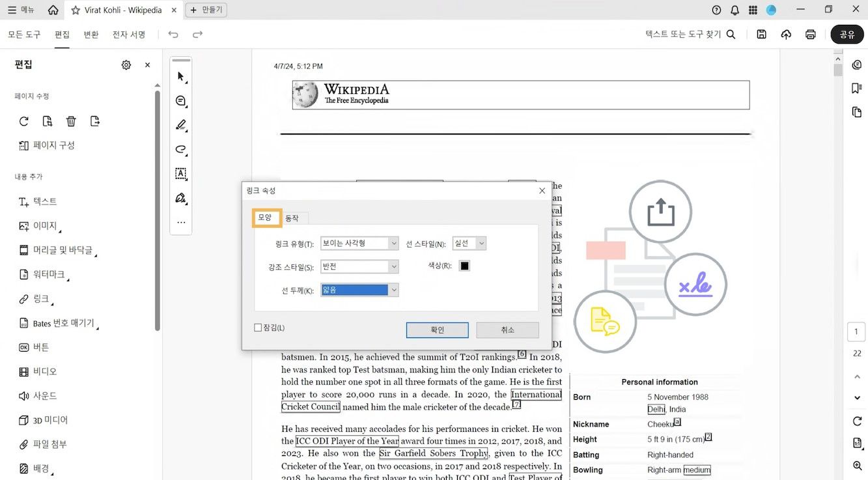Open the page fit display options

[857, 444]
